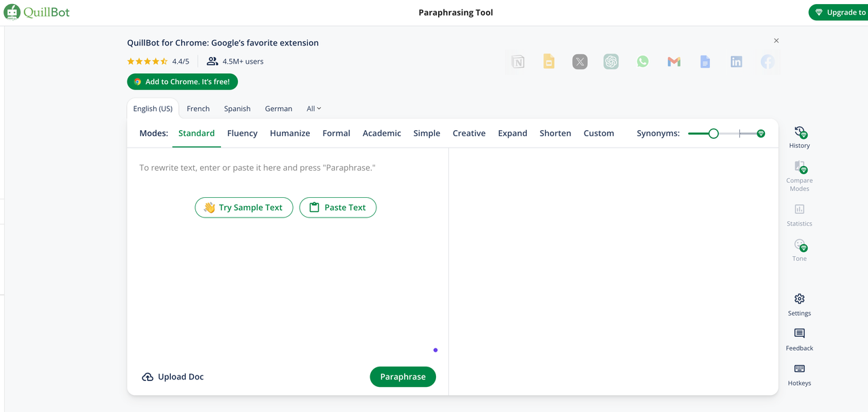Click Add to Chrome. It's free! button
868x412 pixels.
click(182, 82)
